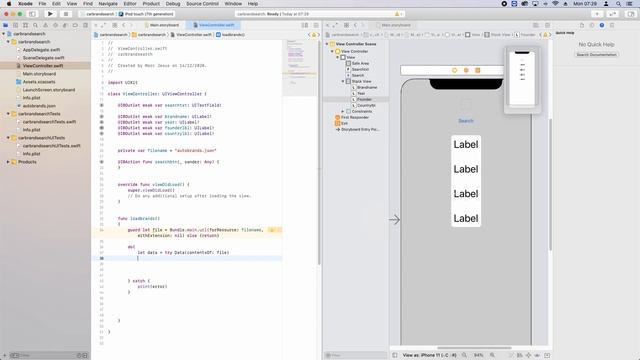640x360 pixels.
Task: Open the File inspector icon
Action: 582,25
